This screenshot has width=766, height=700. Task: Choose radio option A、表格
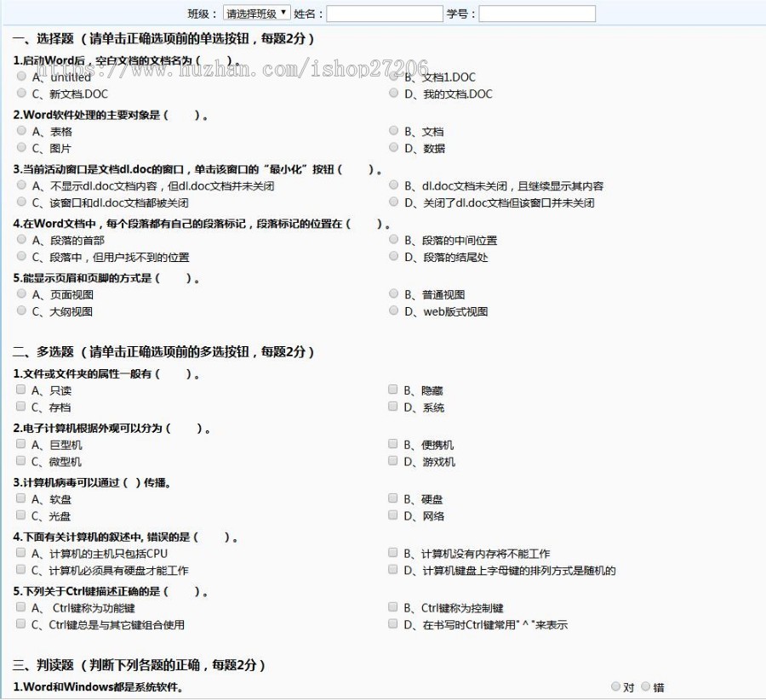(x=21, y=130)
